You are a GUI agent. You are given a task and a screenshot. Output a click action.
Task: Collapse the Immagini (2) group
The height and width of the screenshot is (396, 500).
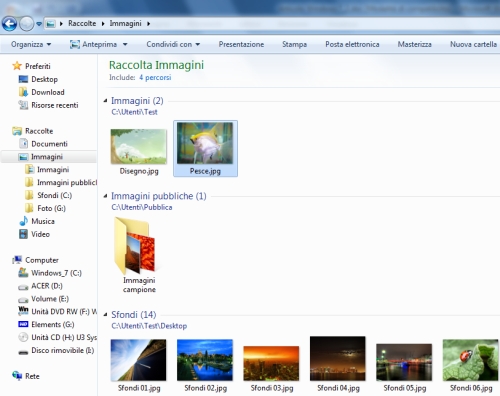coord(105,100)
